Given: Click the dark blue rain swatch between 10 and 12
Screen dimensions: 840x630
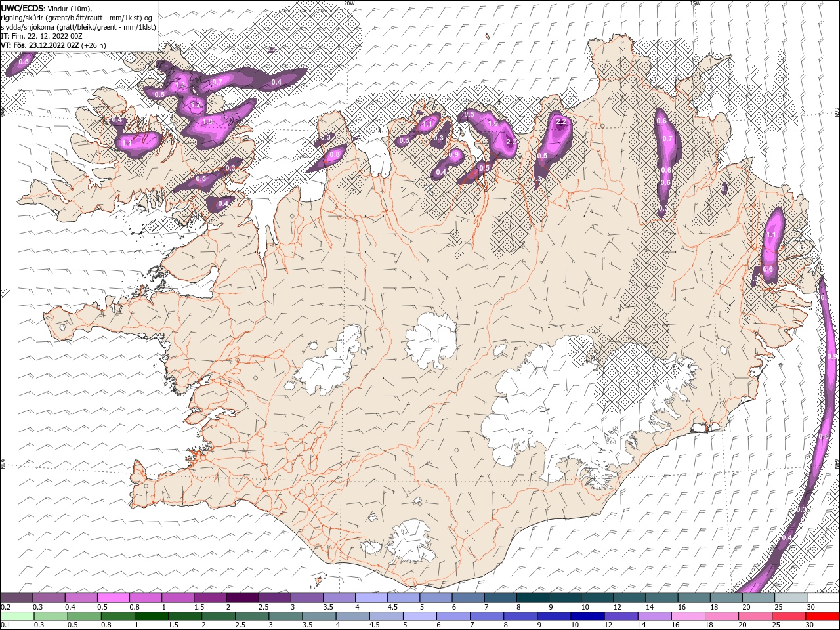Looking at the screenshot, I should click(x=587, y=616).
